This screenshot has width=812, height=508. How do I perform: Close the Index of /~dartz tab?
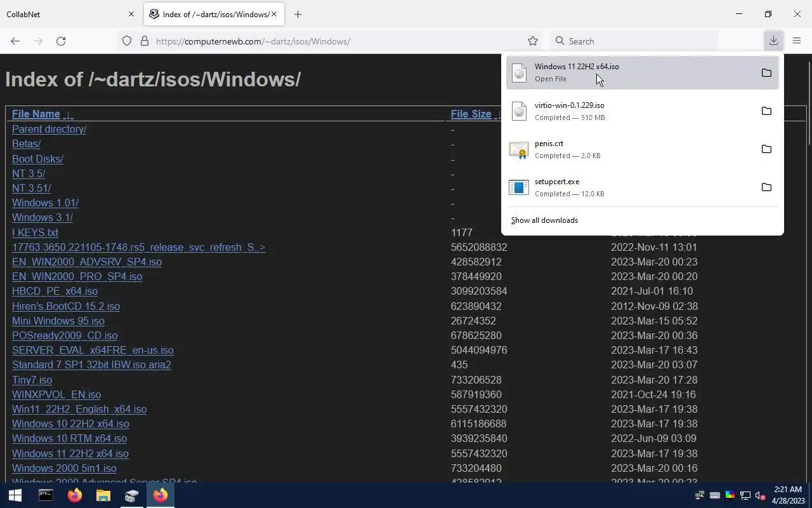274,14
